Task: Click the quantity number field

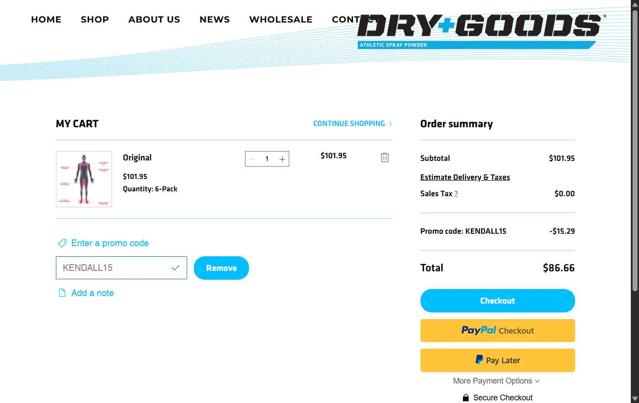Action: point(267,159)
